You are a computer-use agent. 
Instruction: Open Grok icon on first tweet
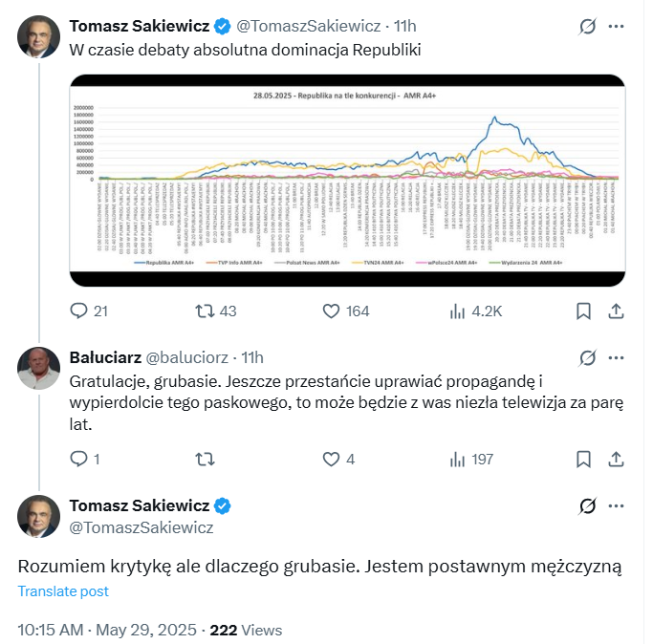pos(589,26)
